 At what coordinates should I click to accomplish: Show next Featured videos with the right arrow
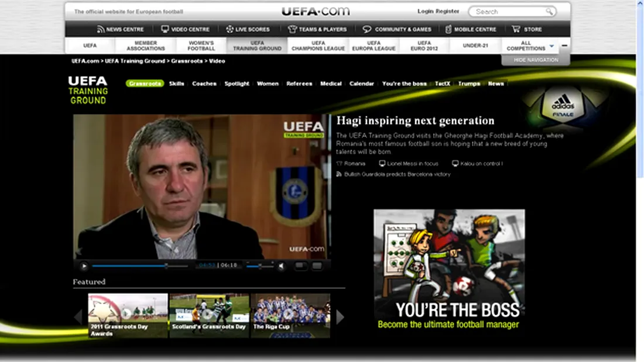pyautogui.click(x=340, y=316)
